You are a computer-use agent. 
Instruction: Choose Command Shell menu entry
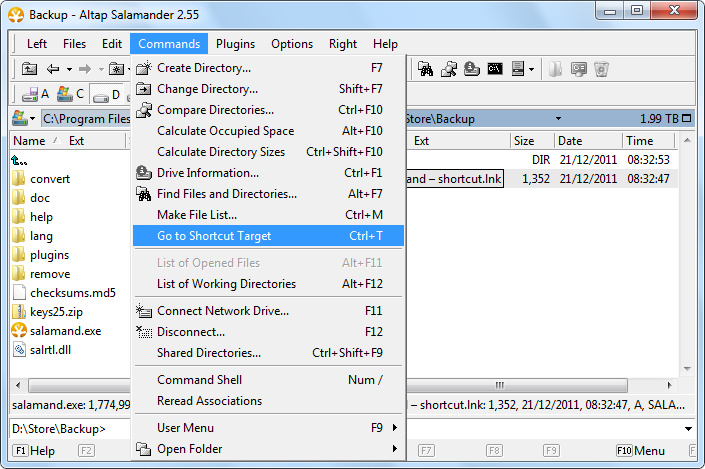268,380
